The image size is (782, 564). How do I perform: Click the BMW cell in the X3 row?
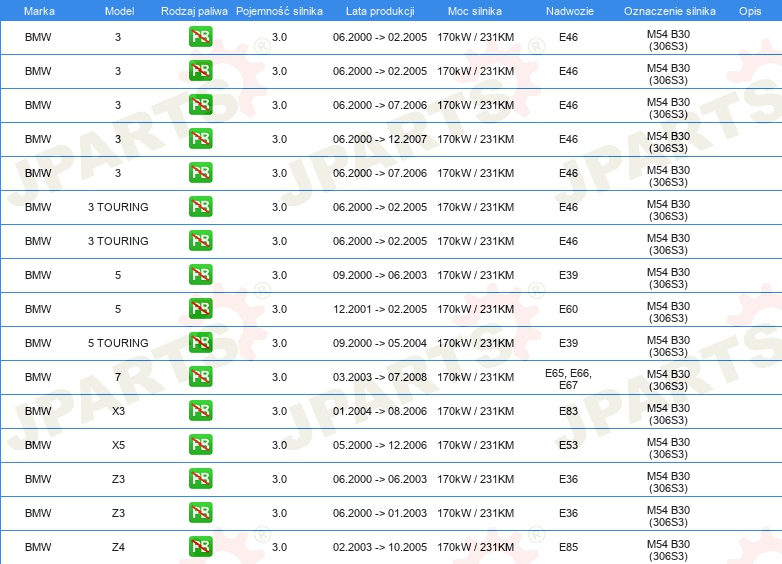pos(38,411)
